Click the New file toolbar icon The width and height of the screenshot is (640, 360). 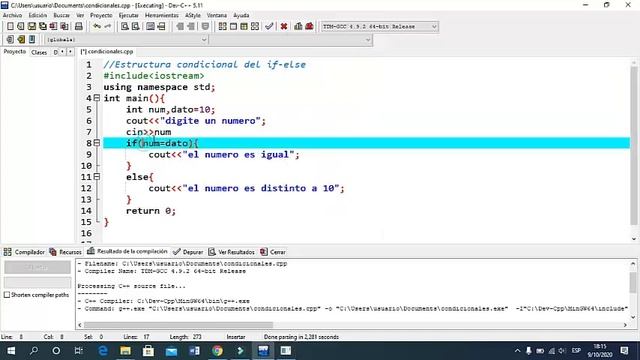[10, 27]
